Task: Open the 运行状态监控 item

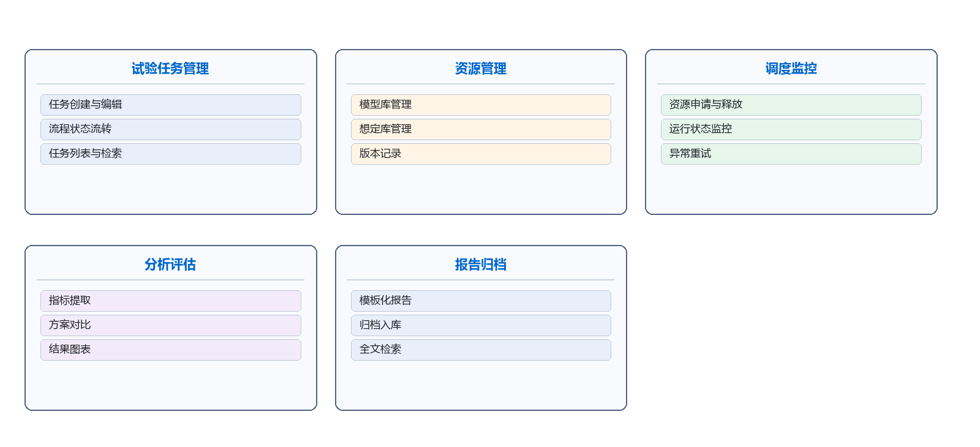Action: (x=791, y=129)
